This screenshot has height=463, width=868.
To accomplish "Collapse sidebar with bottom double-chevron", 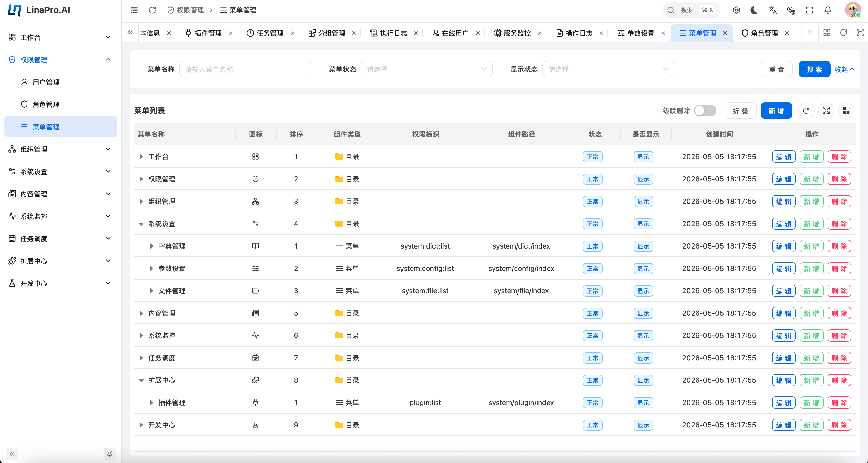I will tap(12, 454).
